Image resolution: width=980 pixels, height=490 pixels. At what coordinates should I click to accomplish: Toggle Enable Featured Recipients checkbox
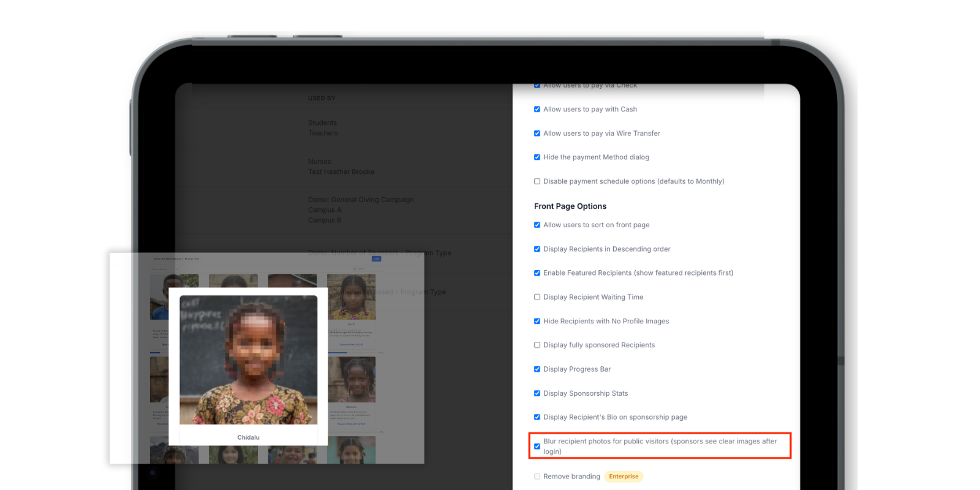(x=537, y=273)
